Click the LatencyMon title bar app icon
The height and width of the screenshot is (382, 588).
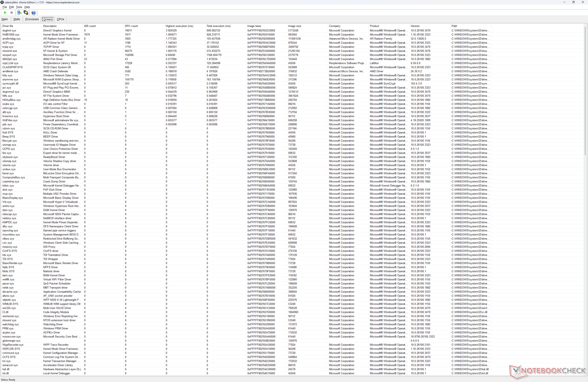[x=2, y=2]
